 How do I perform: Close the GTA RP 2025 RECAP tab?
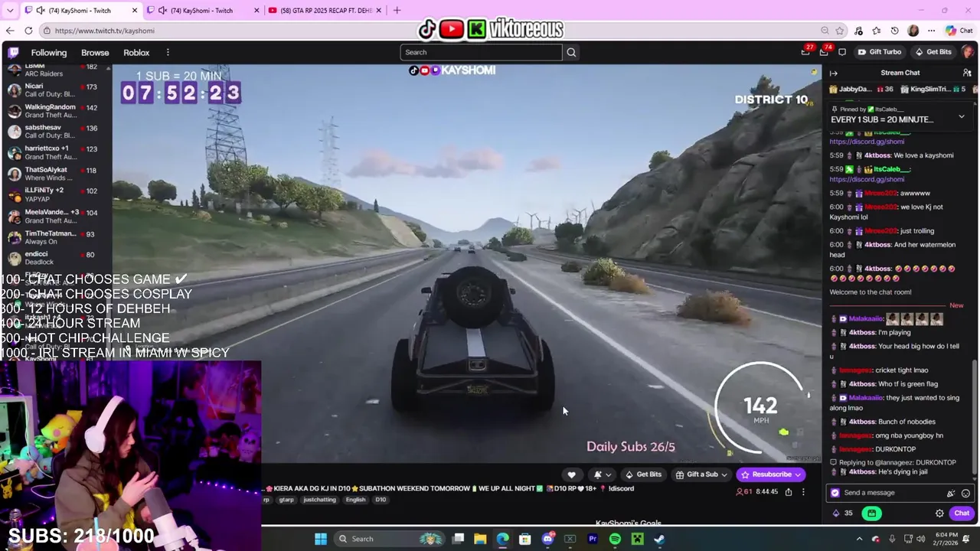click(380, 11)
